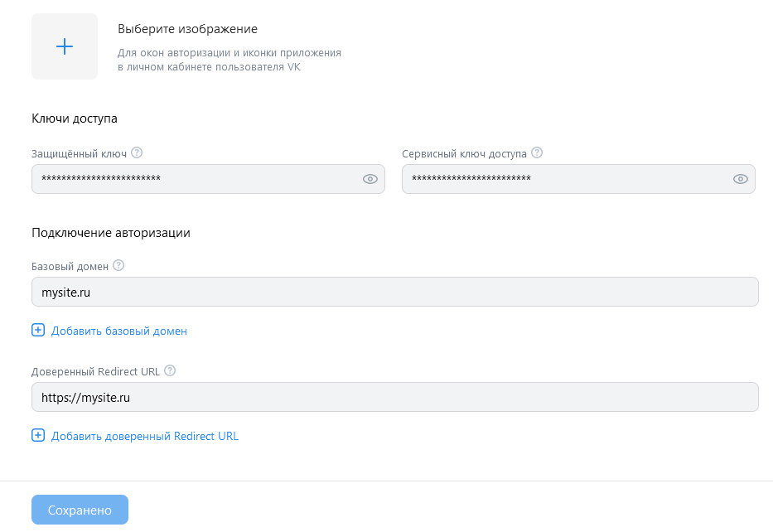
Task: Click the Сохранено button
Action: coord(80,510)
